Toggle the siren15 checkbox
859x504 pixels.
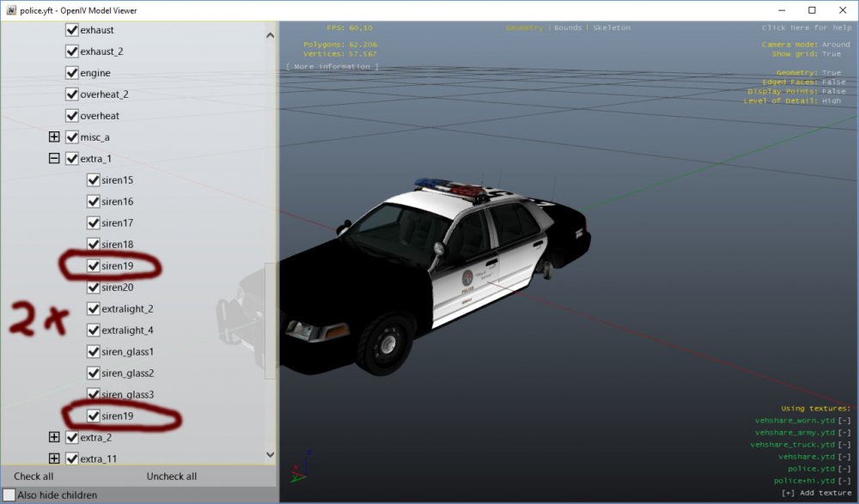coord(93,179)
